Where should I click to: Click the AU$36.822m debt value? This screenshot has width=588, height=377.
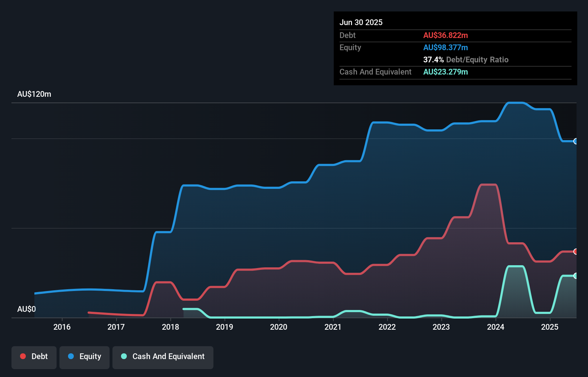tap(445, 35)
